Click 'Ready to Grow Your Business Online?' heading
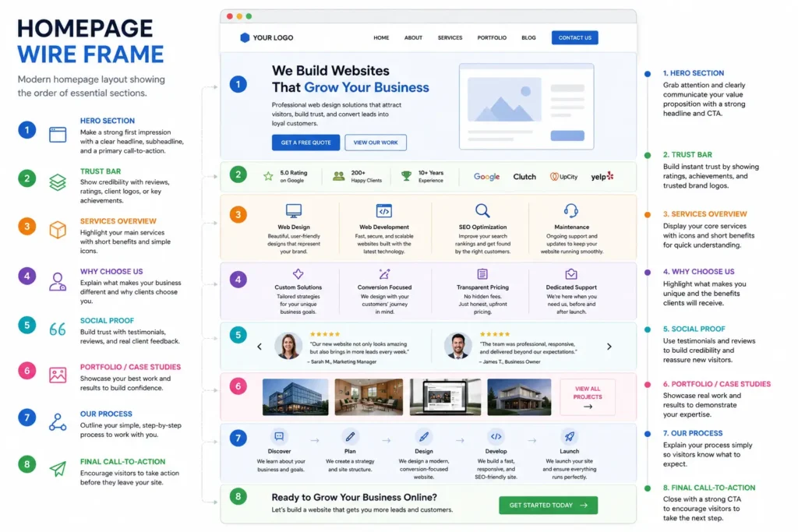The width and height of the screenshot is (798, 532). pyautogui.click(x=355, y=498)
